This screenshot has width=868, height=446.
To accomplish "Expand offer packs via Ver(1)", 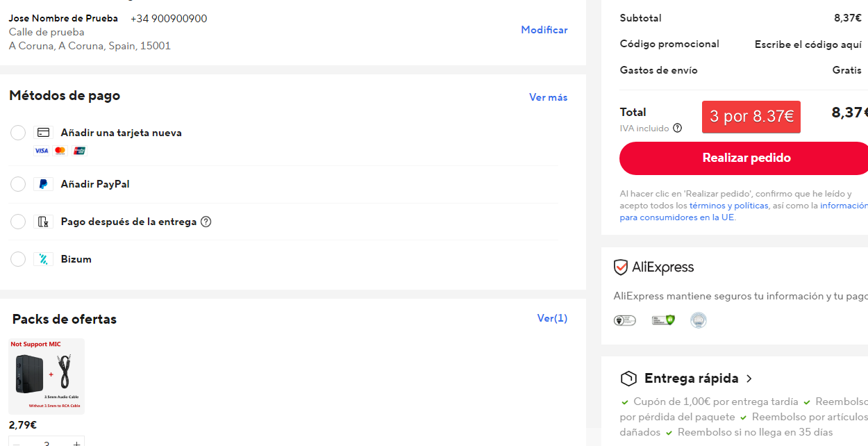I will (552, 318).
